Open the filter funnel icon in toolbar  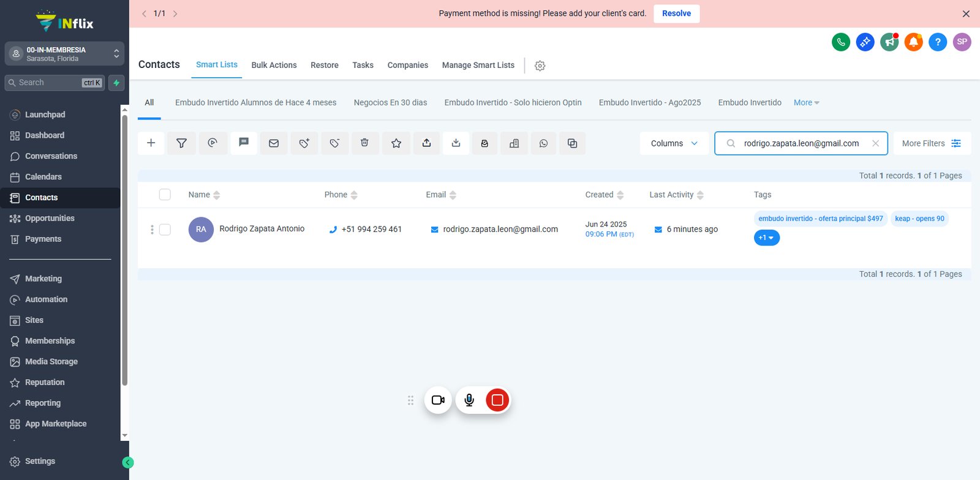[181, 143]
